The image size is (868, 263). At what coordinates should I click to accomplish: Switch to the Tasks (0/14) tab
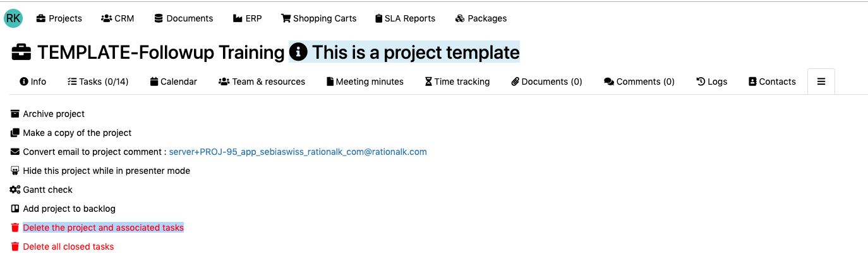98,82
